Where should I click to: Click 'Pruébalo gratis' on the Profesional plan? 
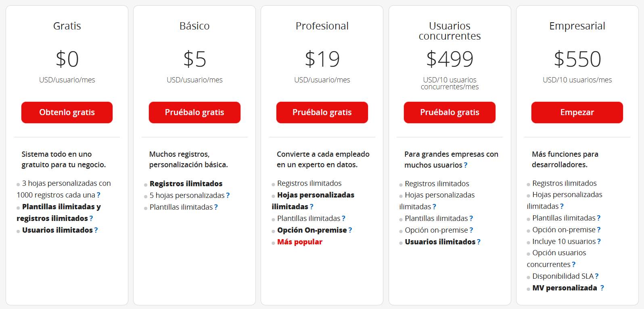322,112
